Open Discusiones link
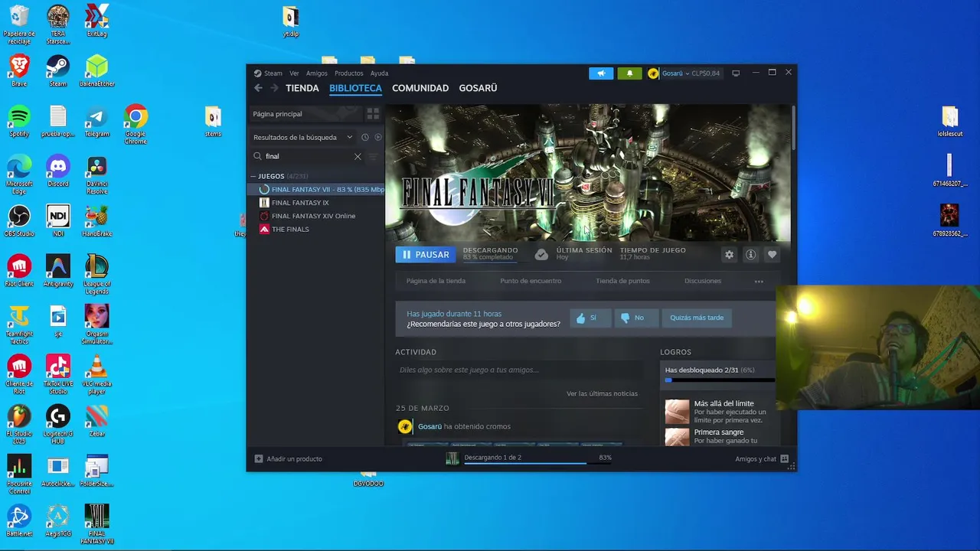The image size is (980, 551). tap(703, 281)
